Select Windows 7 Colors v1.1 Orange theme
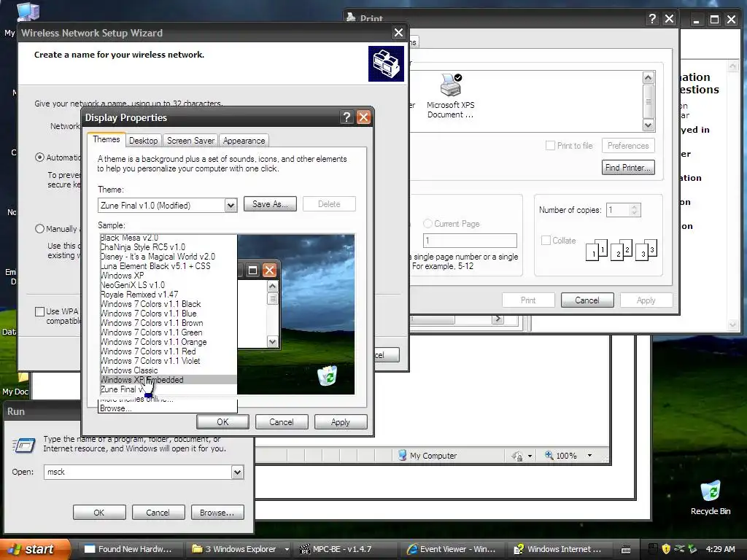Viewport: 747px width, 560px height. [x=169, y=342]
